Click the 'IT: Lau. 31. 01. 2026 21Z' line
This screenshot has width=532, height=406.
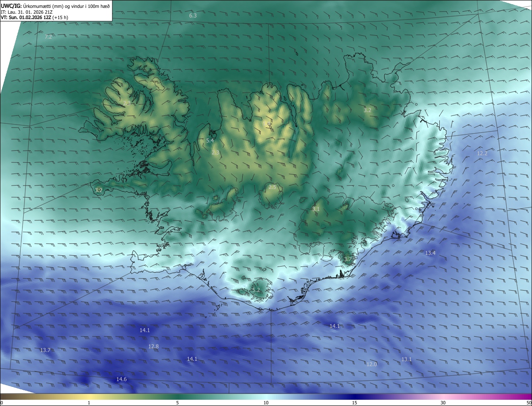pyautogui.click(x=27, y=12)
